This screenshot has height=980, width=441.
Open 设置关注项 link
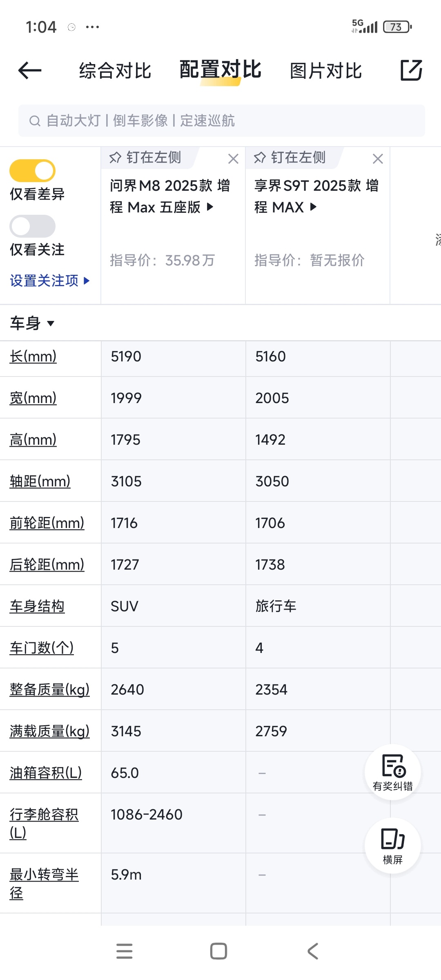coord(49,281)
